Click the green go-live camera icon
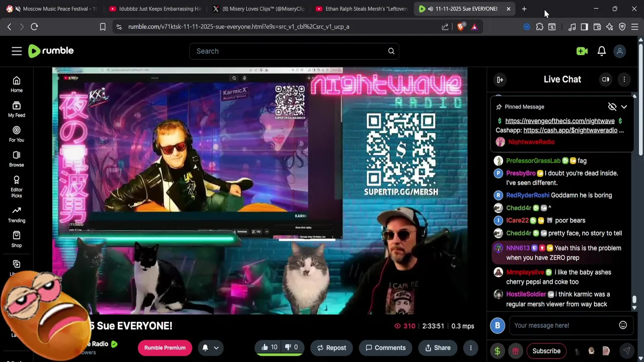Image resolution: width=644 pixels, height=362 pixels. pos(582,51)
